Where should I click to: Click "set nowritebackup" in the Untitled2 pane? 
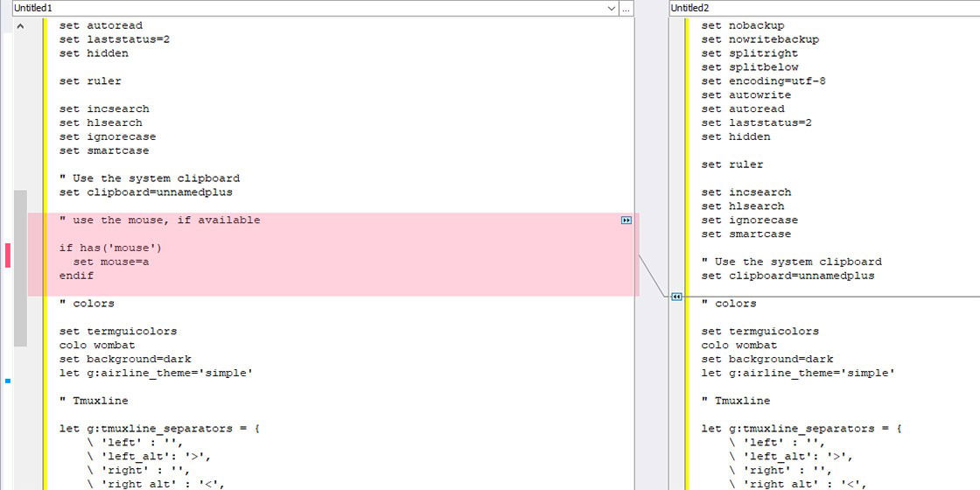pyautogui.click(x=760, y=39)
